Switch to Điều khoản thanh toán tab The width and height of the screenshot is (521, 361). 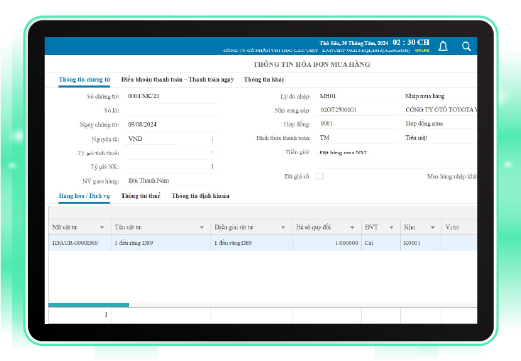click(x=177, y=80)
